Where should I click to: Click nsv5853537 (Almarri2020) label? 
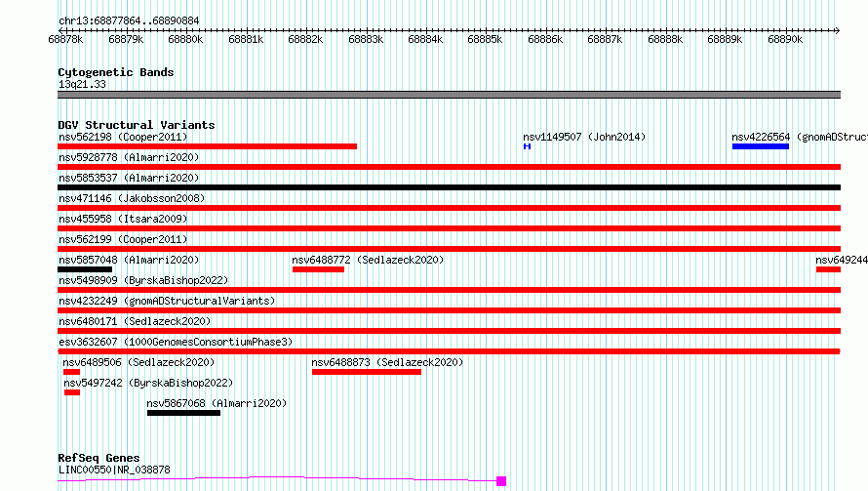click(x=129, y=178)
